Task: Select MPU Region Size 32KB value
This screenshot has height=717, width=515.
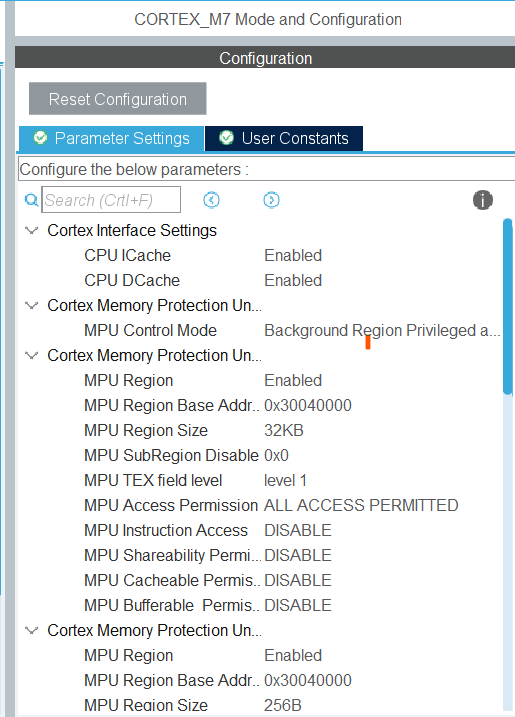Action: pos(284,431)
